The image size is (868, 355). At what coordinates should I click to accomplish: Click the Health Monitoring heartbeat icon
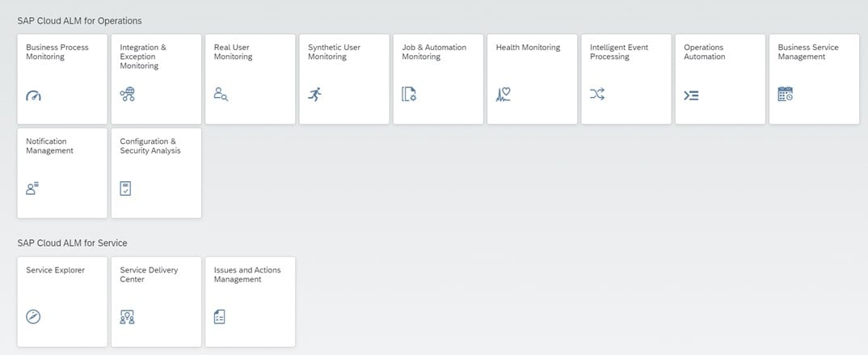coord(503,95)
